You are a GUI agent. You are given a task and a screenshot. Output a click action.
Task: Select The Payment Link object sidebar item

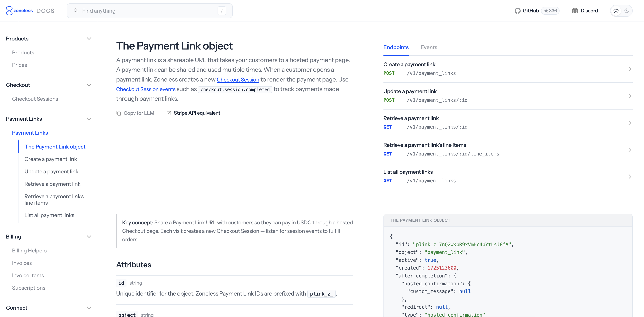click(x=55, y=147)
